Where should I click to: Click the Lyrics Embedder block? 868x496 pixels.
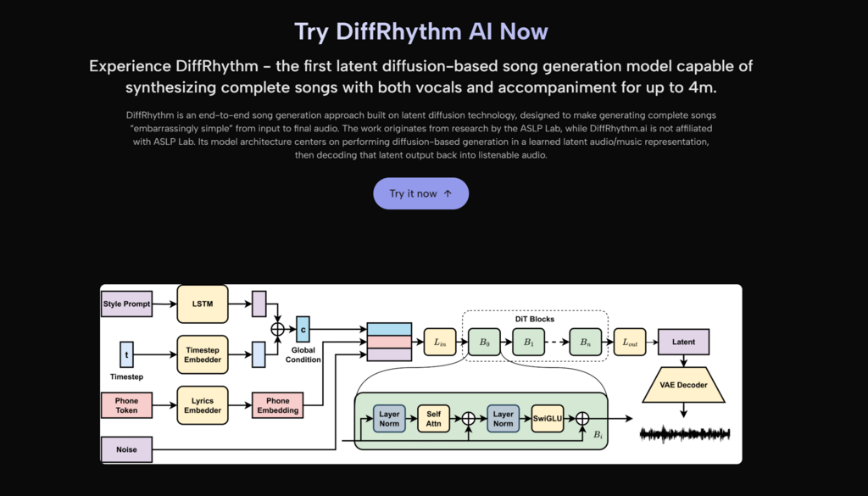click(x=203, y=405)
